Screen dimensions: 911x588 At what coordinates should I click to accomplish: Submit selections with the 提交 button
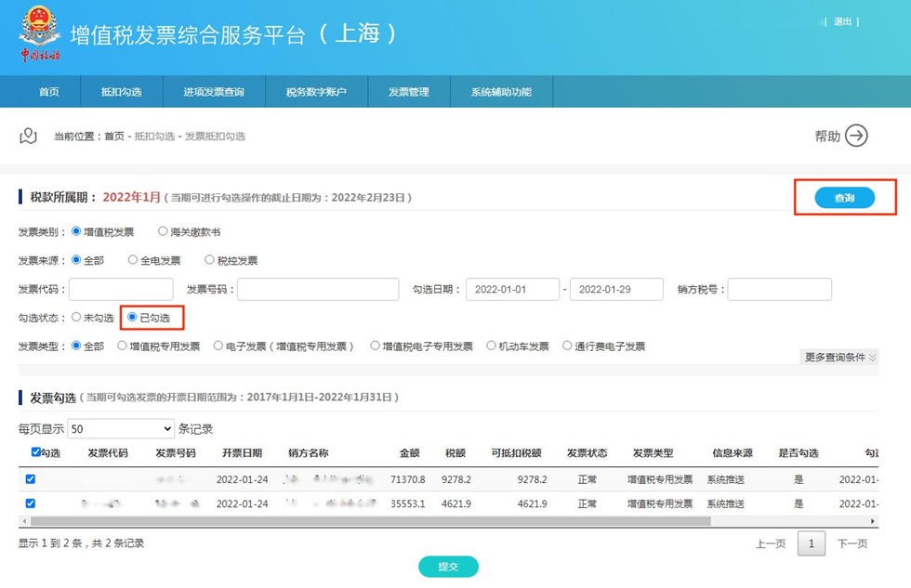[x=448, y=567]
